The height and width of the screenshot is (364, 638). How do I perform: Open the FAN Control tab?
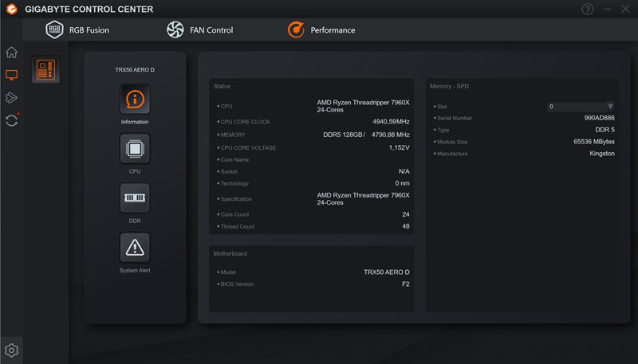click(200, 29)
